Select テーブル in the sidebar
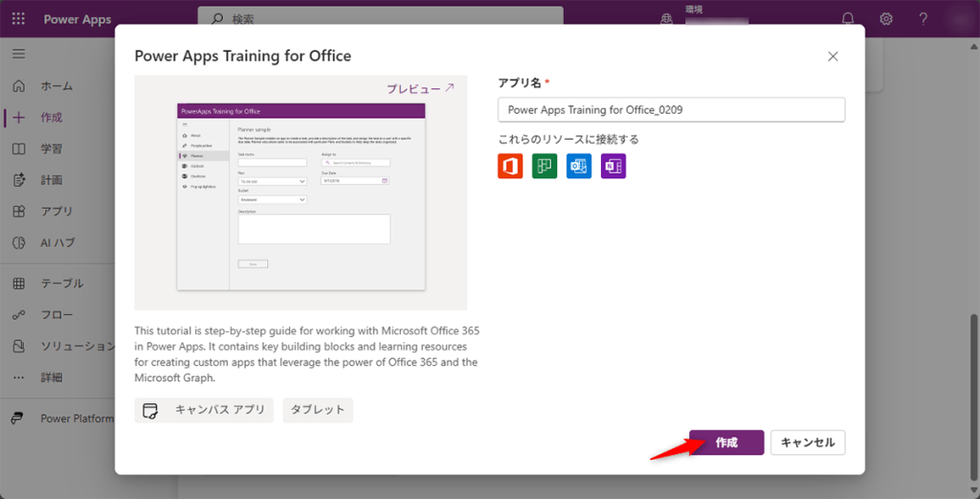 (62, 284)
